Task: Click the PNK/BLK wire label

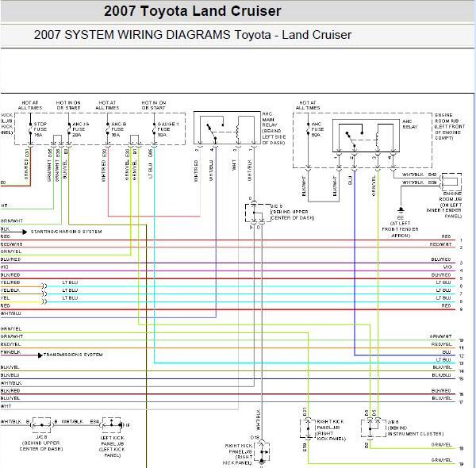Action: click(10, 352)
